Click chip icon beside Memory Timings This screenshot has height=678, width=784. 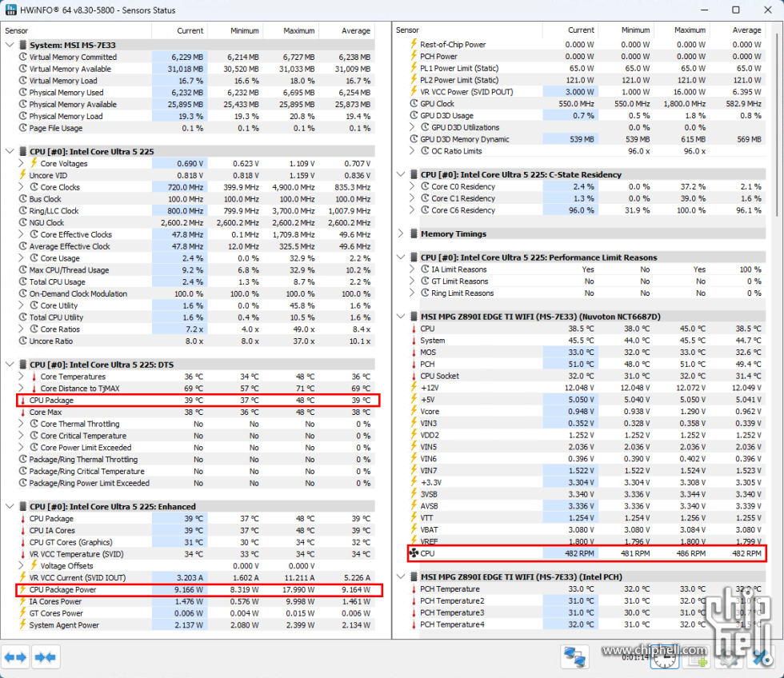[414, 233]
